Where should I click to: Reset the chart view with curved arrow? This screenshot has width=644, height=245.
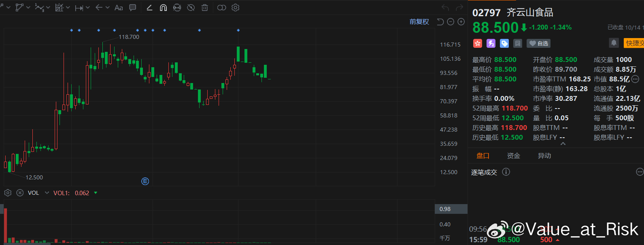(x=440, y=21)
